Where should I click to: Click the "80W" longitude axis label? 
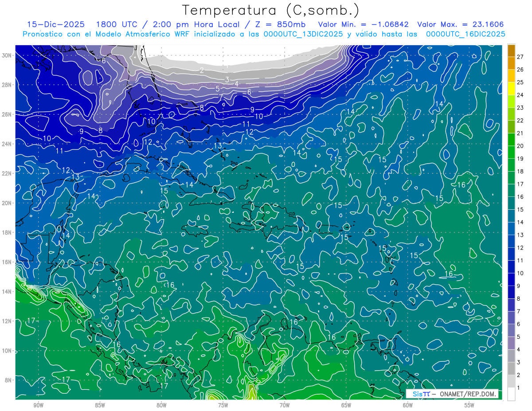point(161,406)
